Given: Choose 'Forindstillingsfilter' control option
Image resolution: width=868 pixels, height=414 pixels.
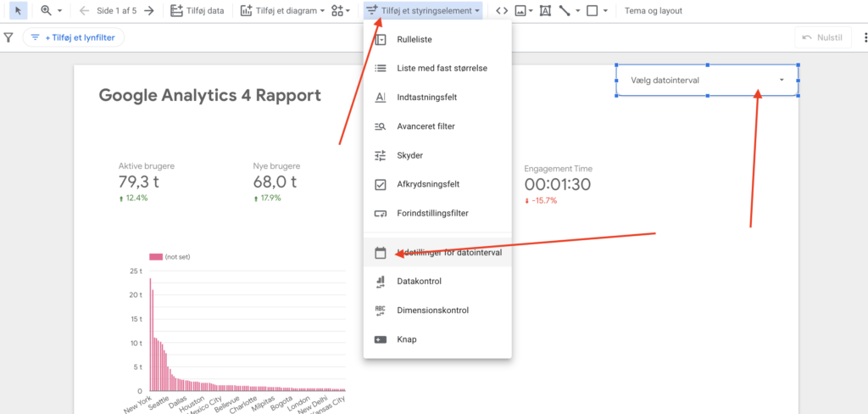Looking at the screenshot, I should pyautogui.click(x=437, y=213).
